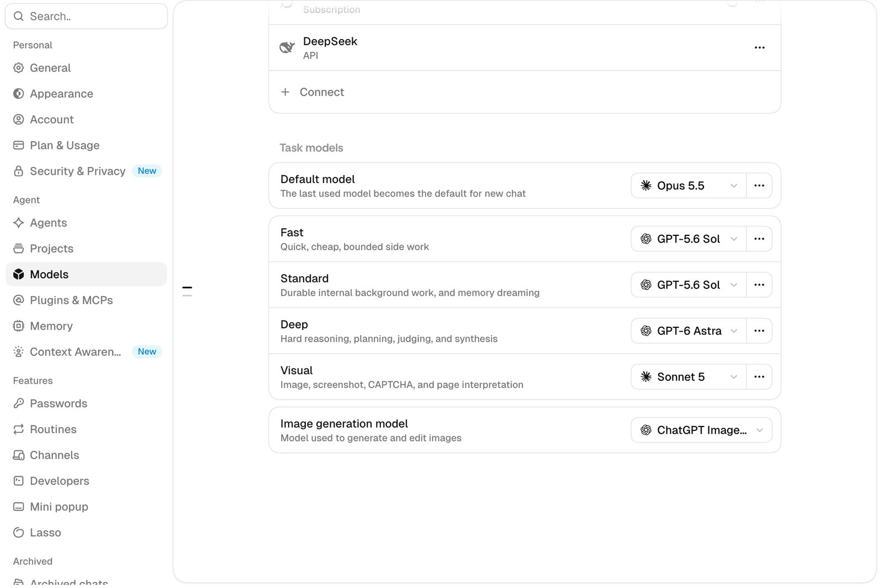Click the Appearance icon in sidebar
This screenshot has width=882, height=588.
(x=19, y=94)
